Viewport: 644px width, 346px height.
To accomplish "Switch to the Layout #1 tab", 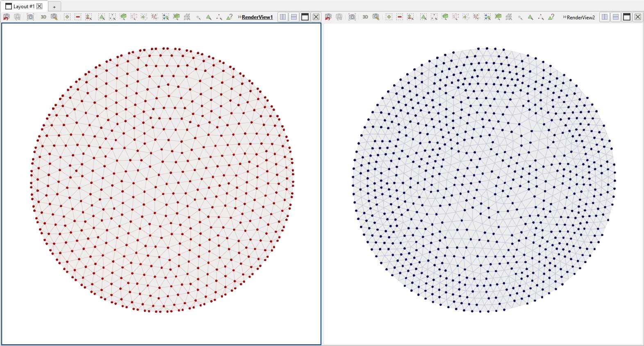I will tap(20, 6).
